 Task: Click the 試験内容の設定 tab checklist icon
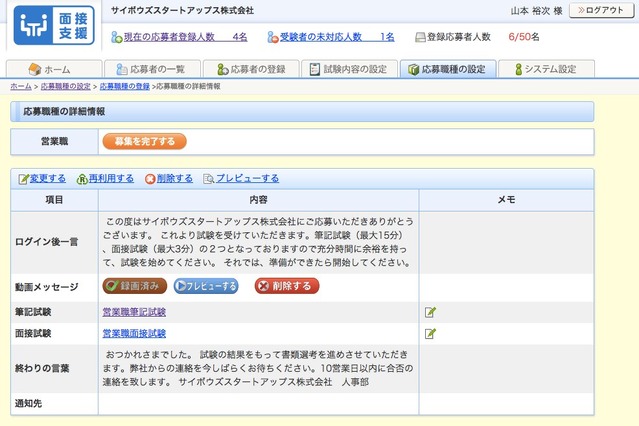pyautogui.click(x=315, y=69)
